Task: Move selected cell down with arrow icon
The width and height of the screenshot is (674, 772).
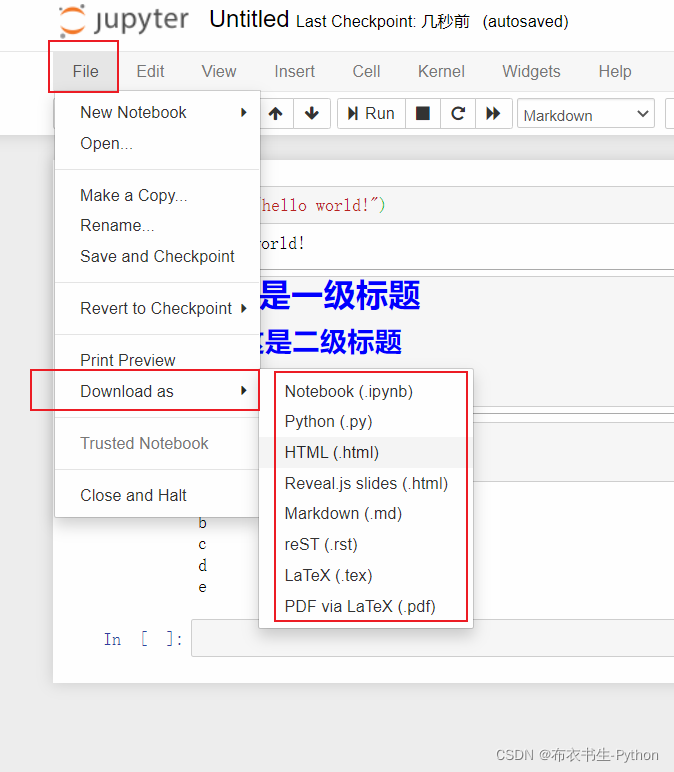Action: (x=312, y=114)
